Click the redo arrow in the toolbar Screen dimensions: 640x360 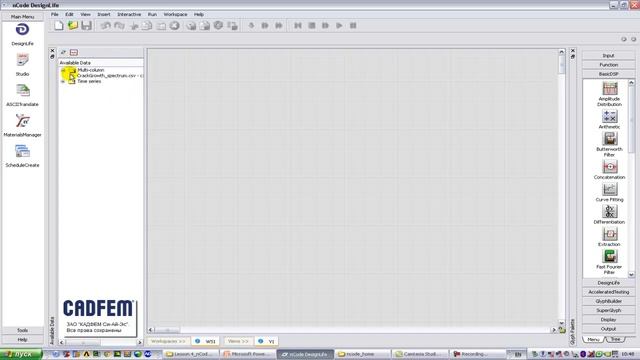pyautogui.click(x=119, y=26)
